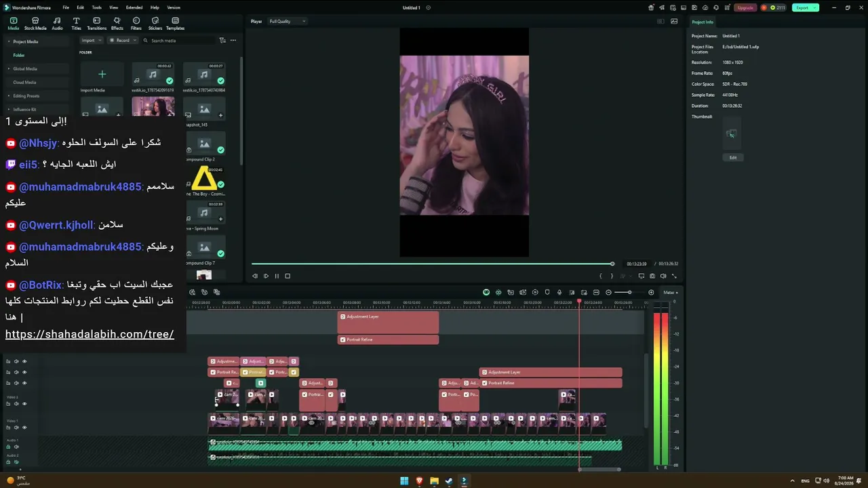Lock the Video 1 track

click(8, 428)
